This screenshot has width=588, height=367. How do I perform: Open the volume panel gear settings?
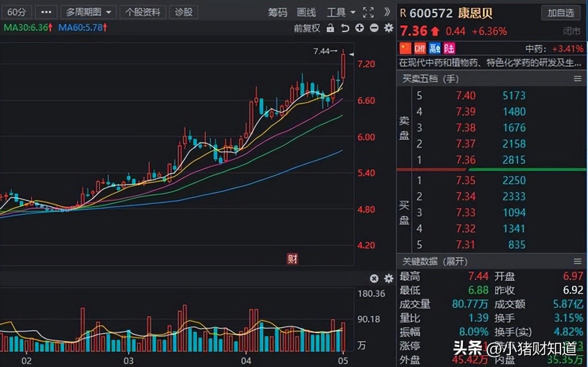388,278
